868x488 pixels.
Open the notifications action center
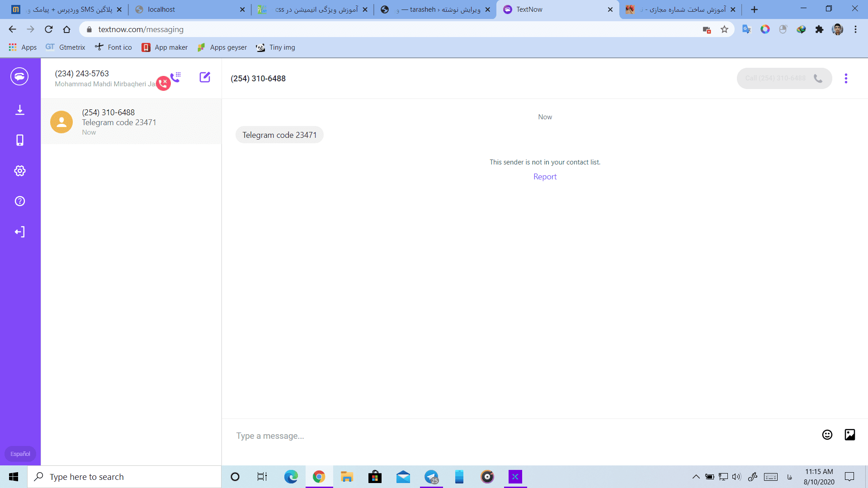pos(849,477)
